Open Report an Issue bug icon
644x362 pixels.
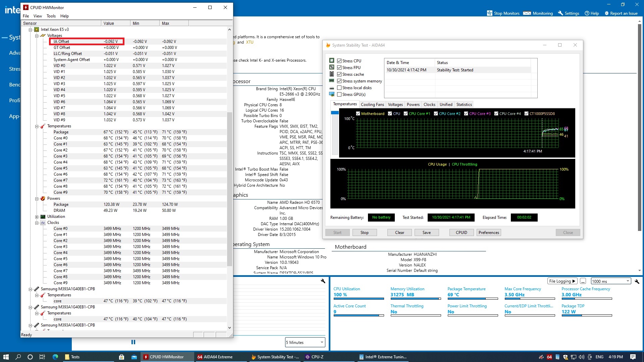(606, 13)
